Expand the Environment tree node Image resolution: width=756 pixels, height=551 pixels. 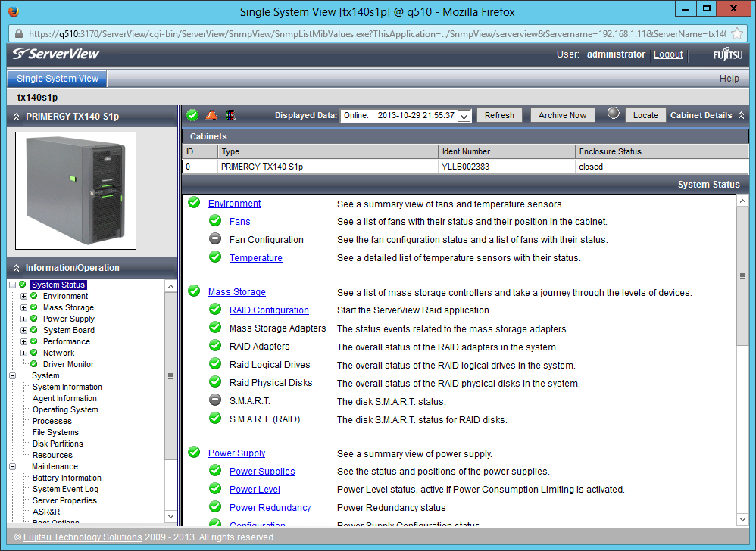(x=23, y=296)
